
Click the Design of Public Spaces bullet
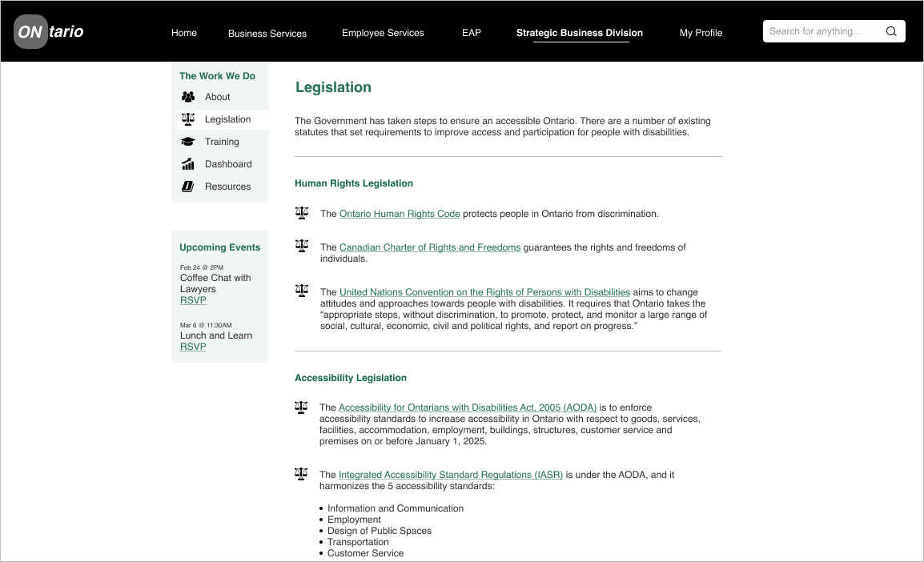(x=380, y=531)
